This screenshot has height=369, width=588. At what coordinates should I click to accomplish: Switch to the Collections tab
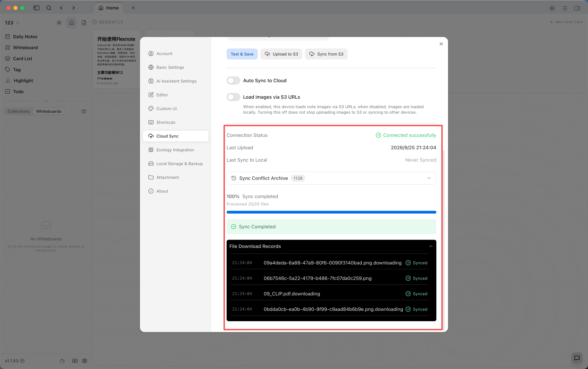tap(19, 111)
